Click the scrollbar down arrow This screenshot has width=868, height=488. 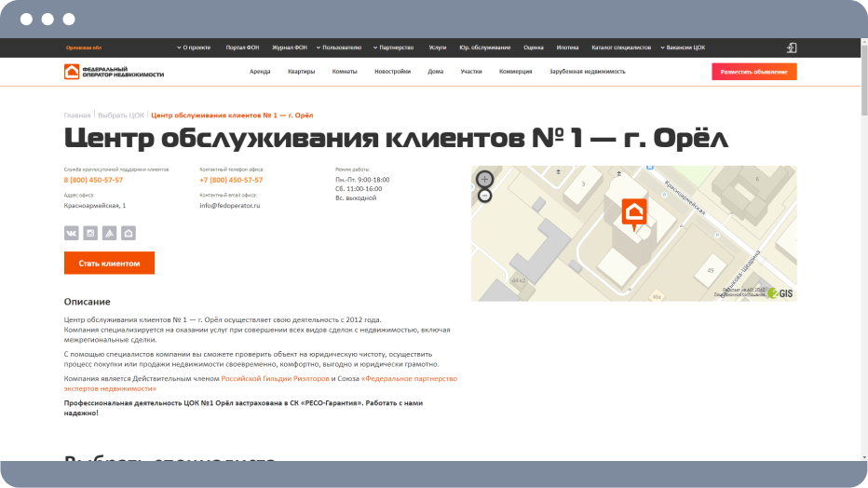click(x=864, y=457)
